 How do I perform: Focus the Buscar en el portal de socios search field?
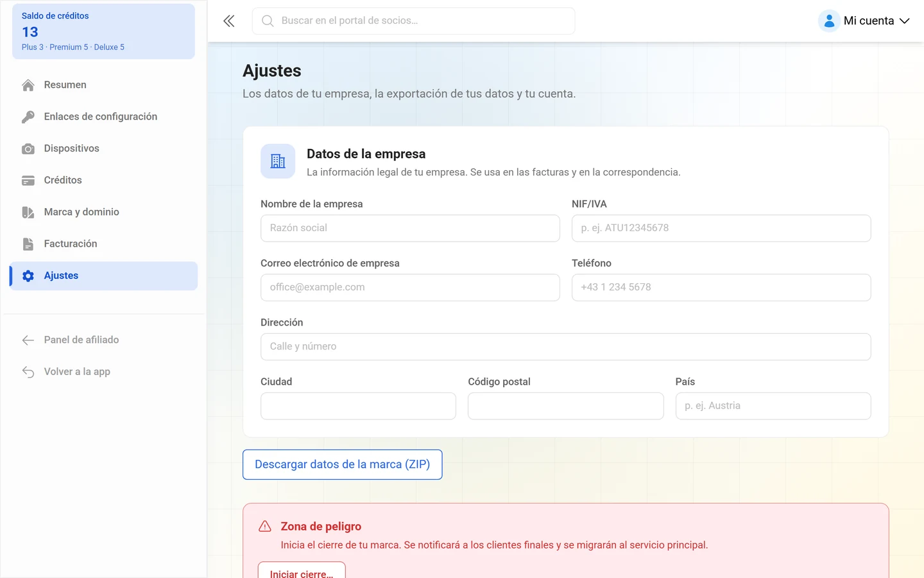click(x=414, y=21)
